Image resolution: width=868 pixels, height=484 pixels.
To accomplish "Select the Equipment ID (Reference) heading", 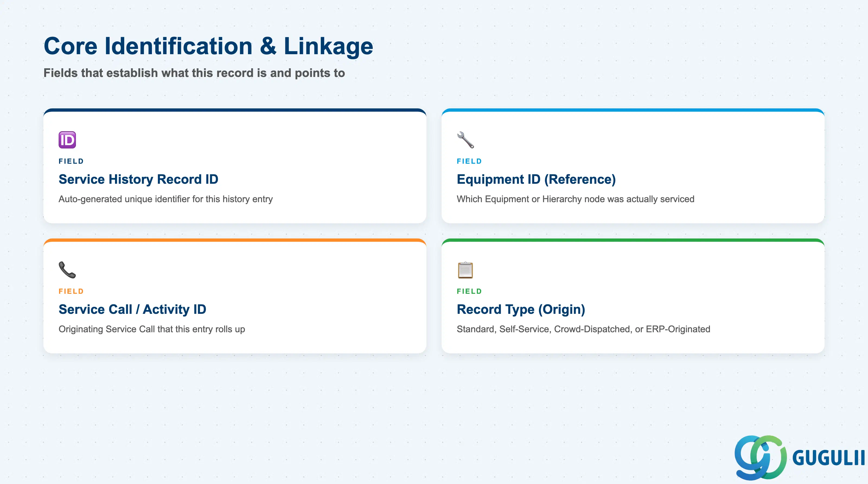I will [x=536, y=179].
